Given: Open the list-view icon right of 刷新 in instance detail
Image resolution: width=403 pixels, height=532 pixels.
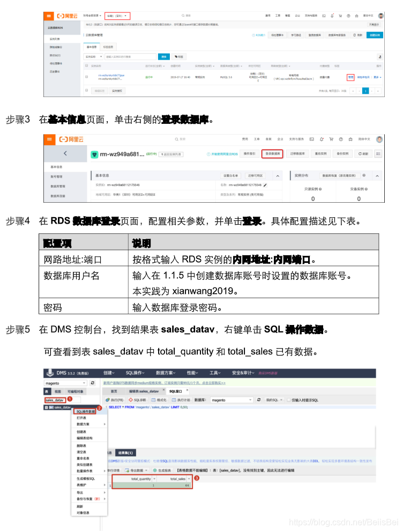Looking at the screenshot, I should (x=378, y=154).
